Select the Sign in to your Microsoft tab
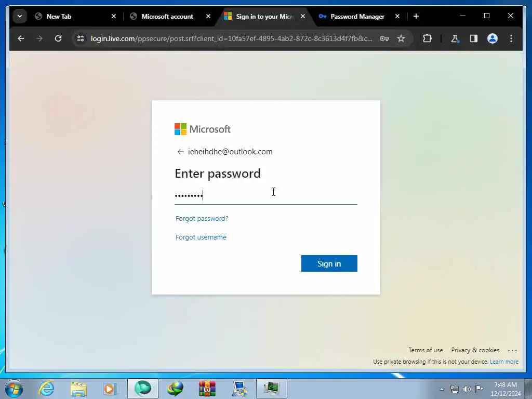532x399 pixels. 264,16
